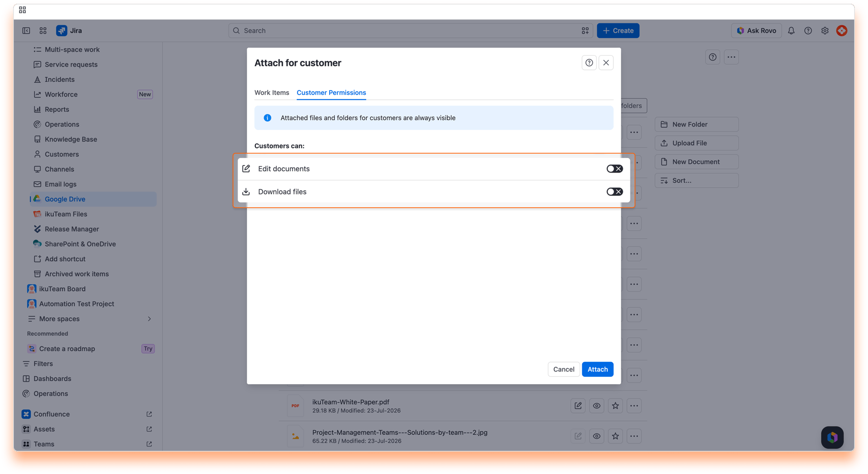
Task: Open Confluence external link in sidebar
Action: tap(149, 414)
